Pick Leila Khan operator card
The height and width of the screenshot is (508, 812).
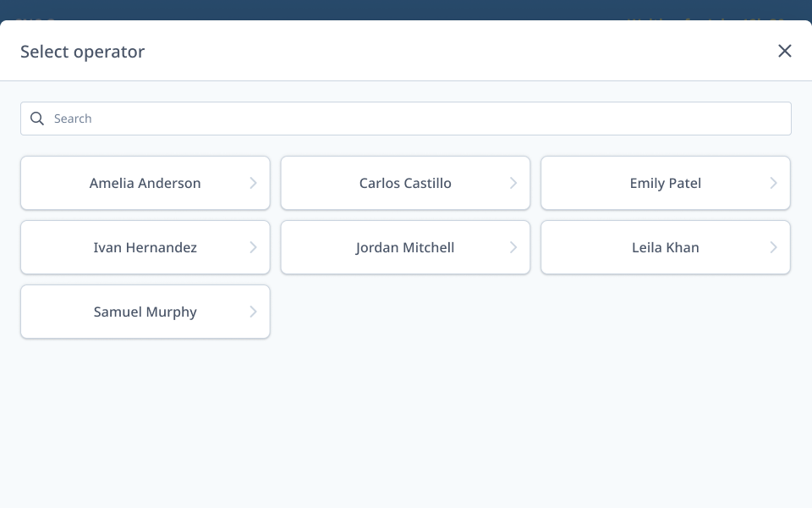coord(666,247)
